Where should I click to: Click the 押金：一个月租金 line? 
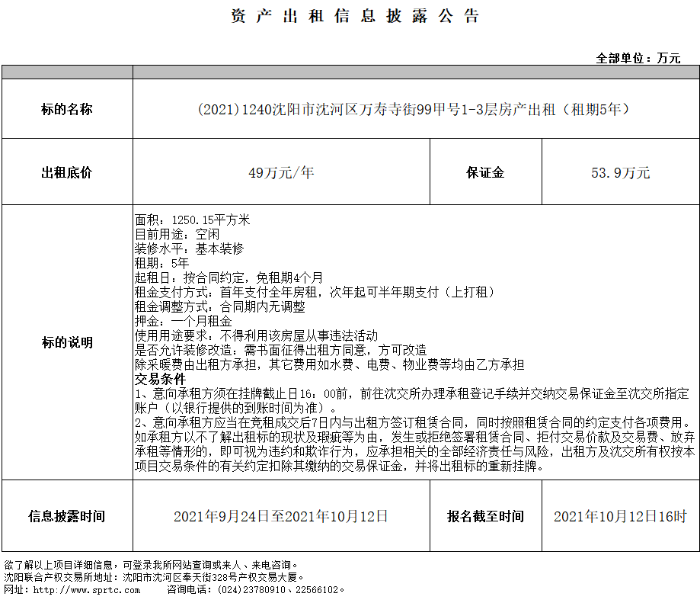tap(183, 321)
